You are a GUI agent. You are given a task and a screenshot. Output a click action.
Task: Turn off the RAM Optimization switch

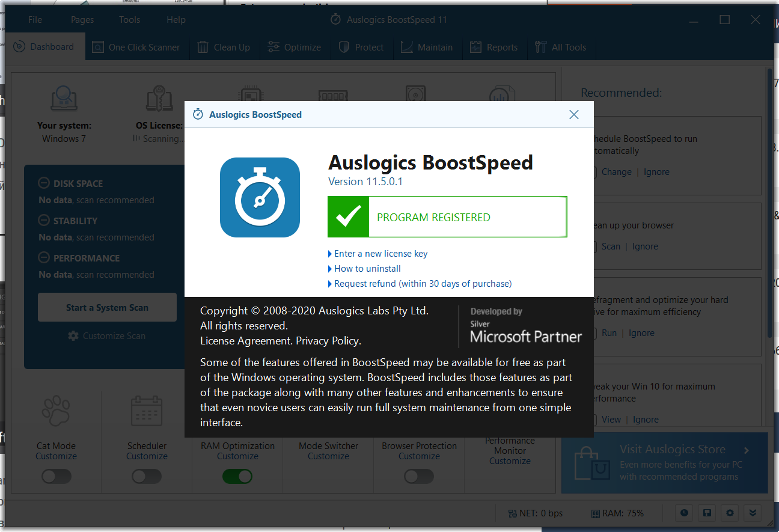click(237, 477)
